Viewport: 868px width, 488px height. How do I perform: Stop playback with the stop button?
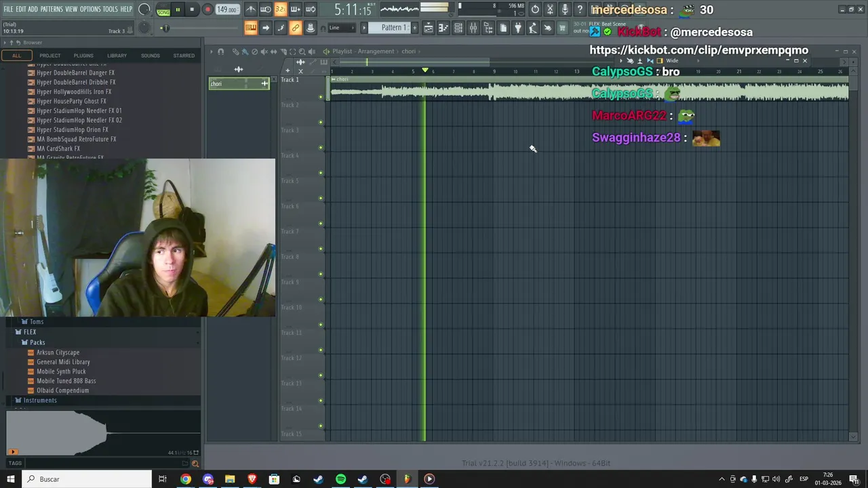tap(192, 9)
